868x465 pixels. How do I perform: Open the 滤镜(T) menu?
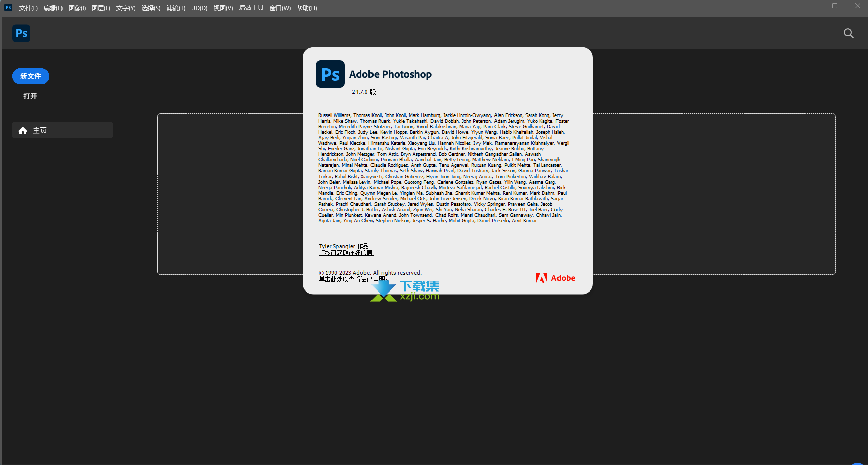coord(176,8)
